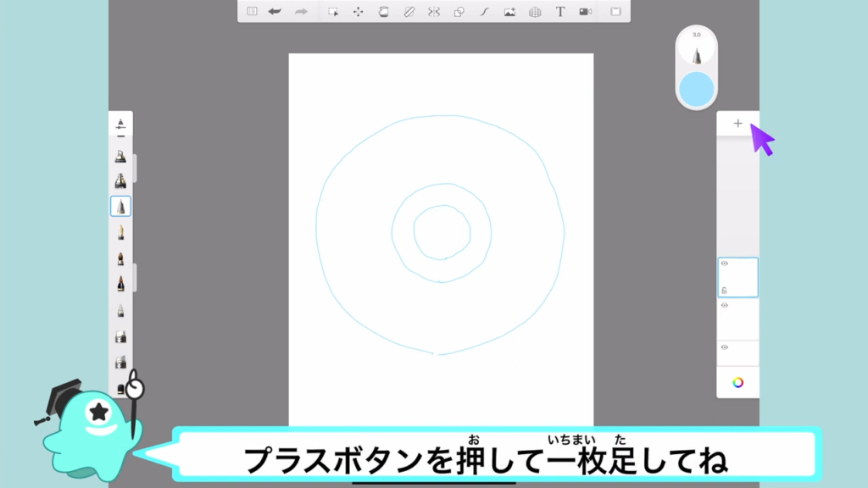Open the light blue color puck
Screen dimensions: 868x488
coord(697,89)
